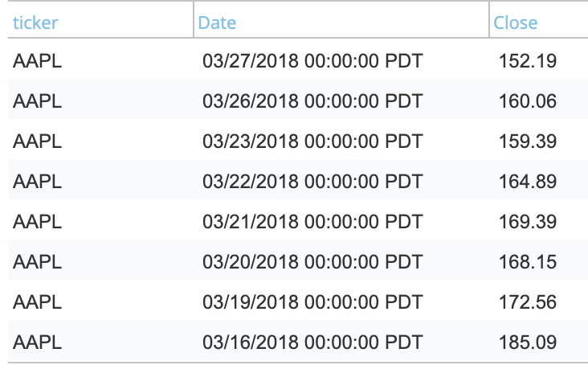Select the 03/26/2018 date cell
Screen dimensions: 588x365
click(x=312, y=100)
